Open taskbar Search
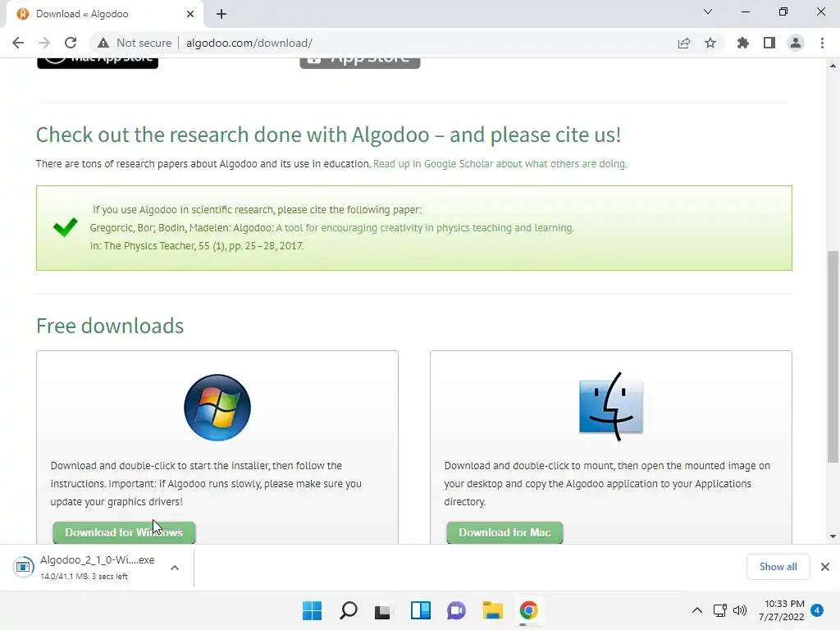Viewport: 840px width, 630px height. tap(348, 610)
